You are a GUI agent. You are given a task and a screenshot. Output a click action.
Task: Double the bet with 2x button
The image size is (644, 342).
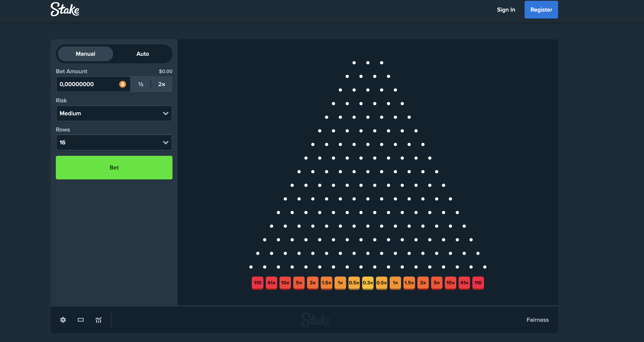point(162,84)
